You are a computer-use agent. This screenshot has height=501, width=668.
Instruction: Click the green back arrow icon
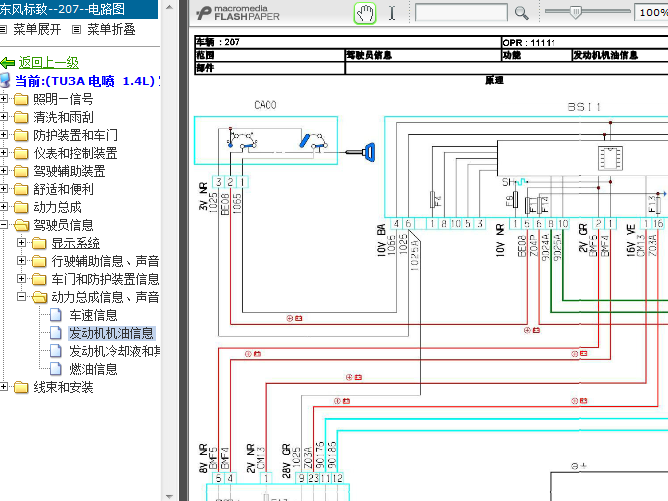[x=8, y=63]
